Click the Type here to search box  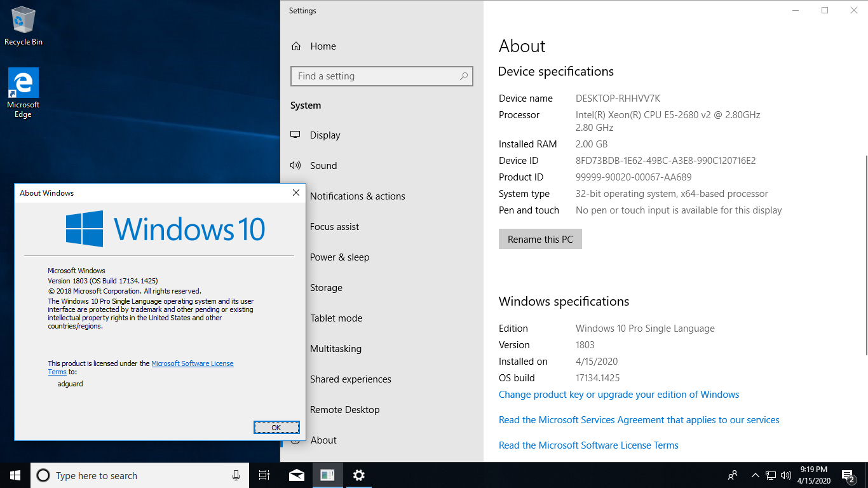(140, 475)
